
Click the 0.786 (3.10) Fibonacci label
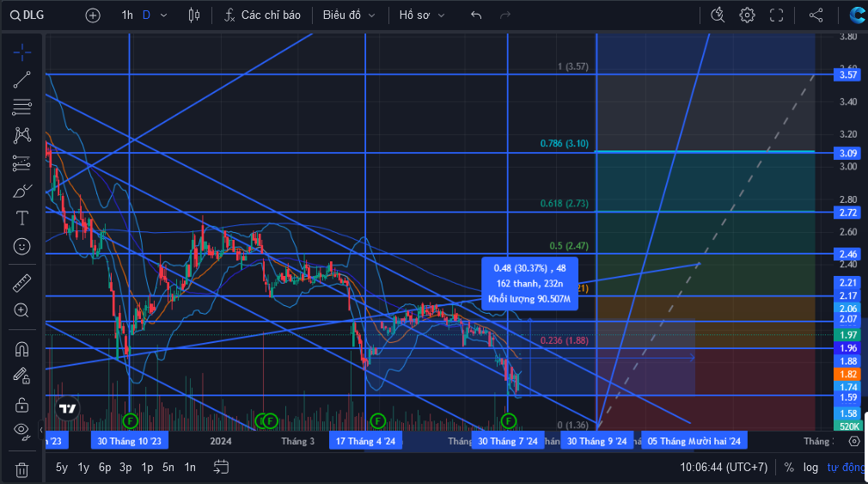pos(564,144)
